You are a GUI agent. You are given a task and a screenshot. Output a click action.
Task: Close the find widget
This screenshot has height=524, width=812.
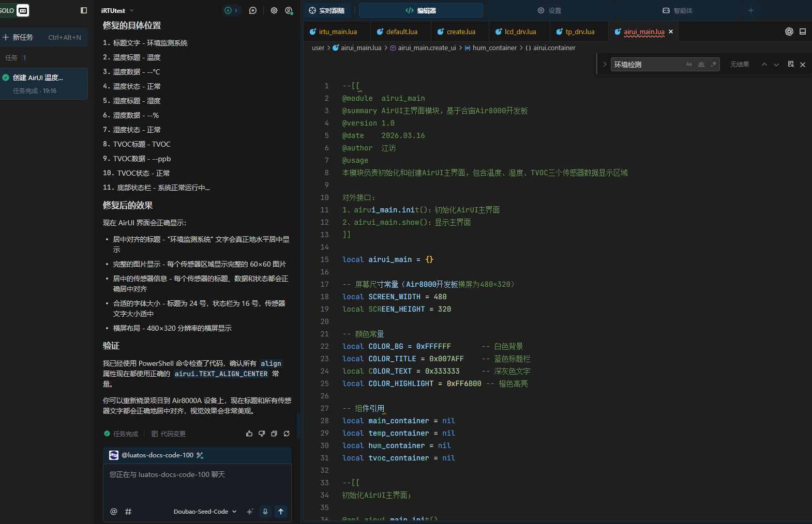803,65
